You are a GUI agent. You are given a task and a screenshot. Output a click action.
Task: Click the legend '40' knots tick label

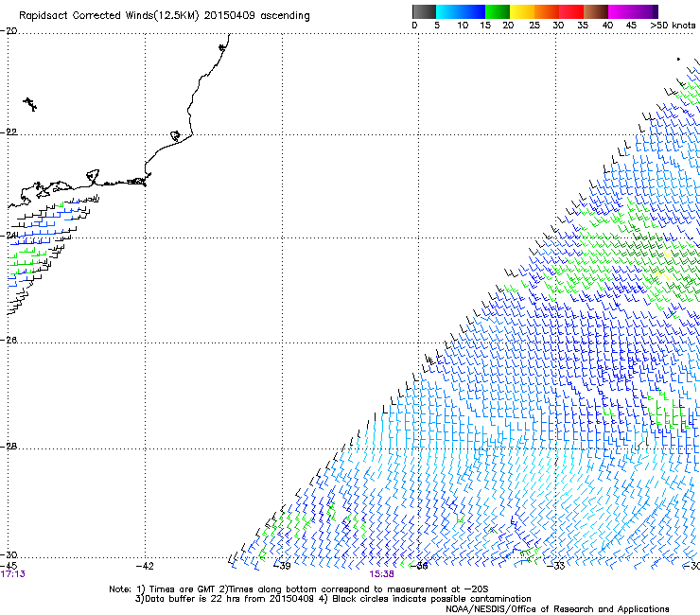pyautogui.click(x=607, y=26)
